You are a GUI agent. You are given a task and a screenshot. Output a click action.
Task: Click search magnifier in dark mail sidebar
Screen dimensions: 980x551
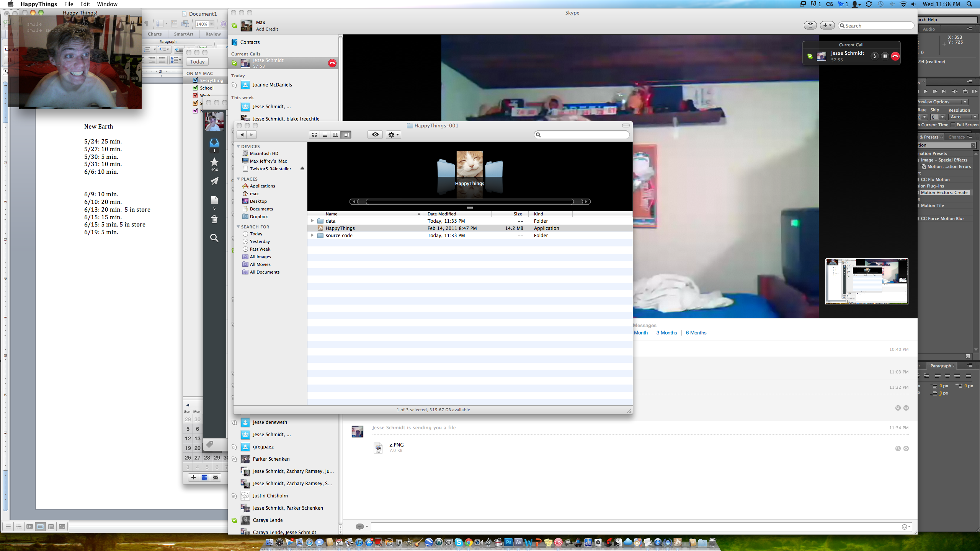coord(214,238)
